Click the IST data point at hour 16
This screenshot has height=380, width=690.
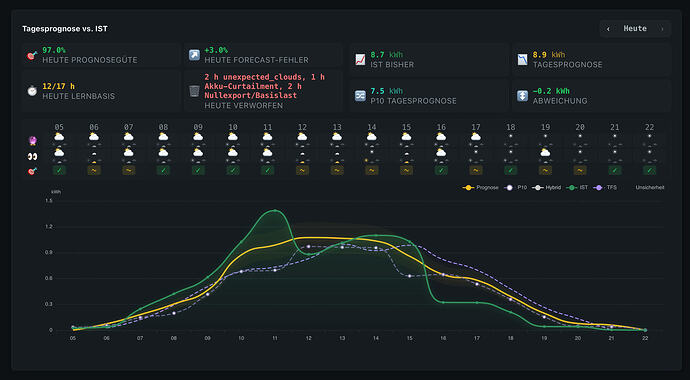443,302
